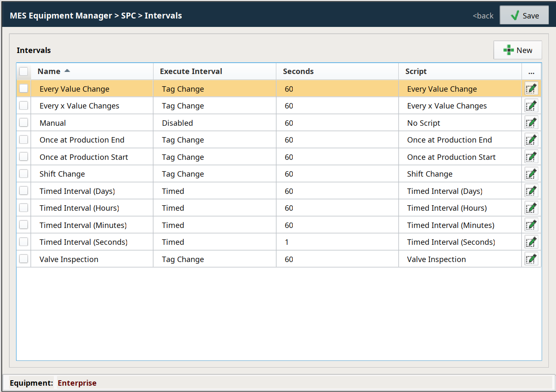
Task: Click edit icon for Timed Interval (Days)
Action: pyautogui.click(x=531, y=191)
